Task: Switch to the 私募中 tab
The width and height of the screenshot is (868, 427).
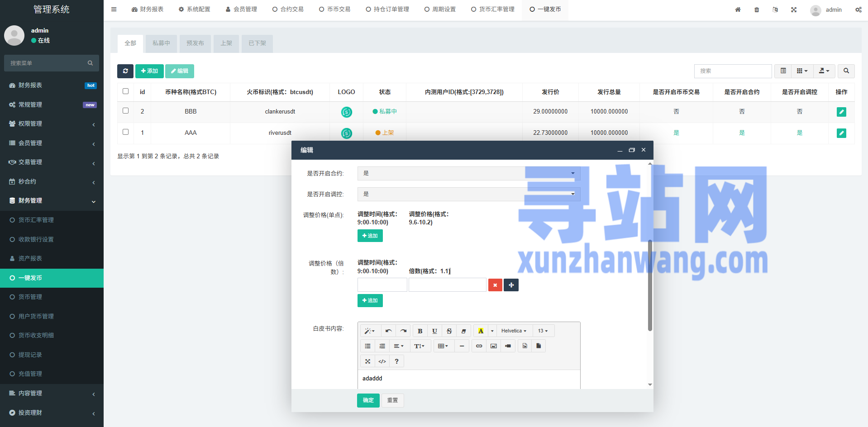Action: tap(161, 43)
